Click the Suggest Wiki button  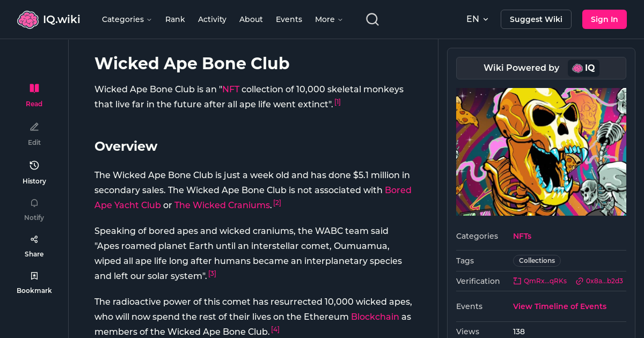point(536,19)
